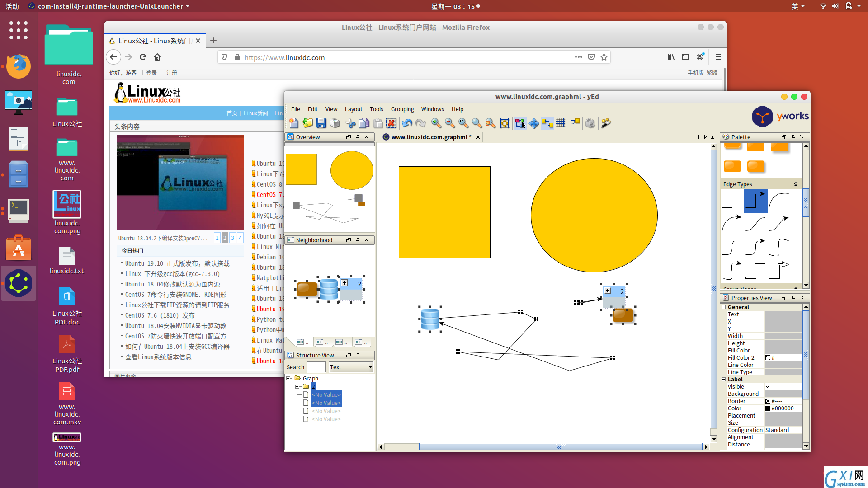Open Ubuntu Software from the dock
Image resolution: width=868 pixels, height=488 pixels.
19,247
